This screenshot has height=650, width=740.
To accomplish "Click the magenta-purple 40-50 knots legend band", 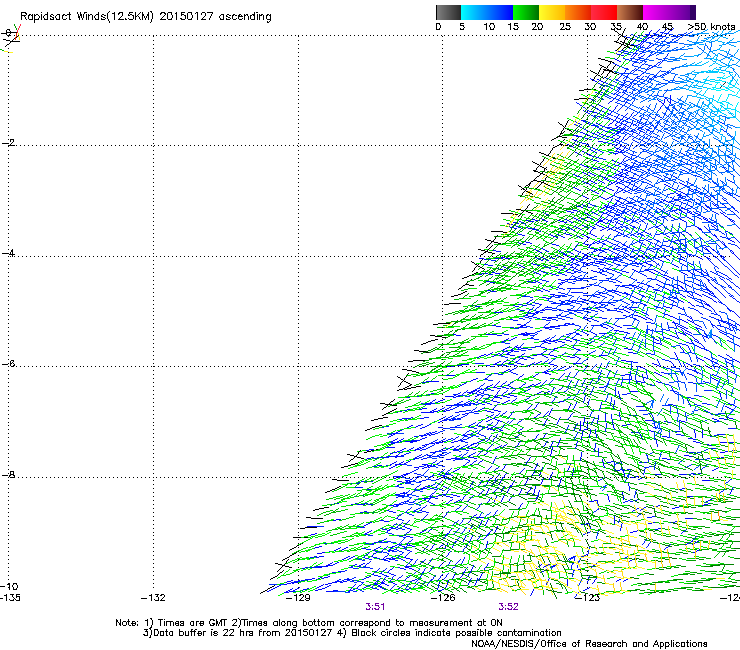I will coord(669,12).
